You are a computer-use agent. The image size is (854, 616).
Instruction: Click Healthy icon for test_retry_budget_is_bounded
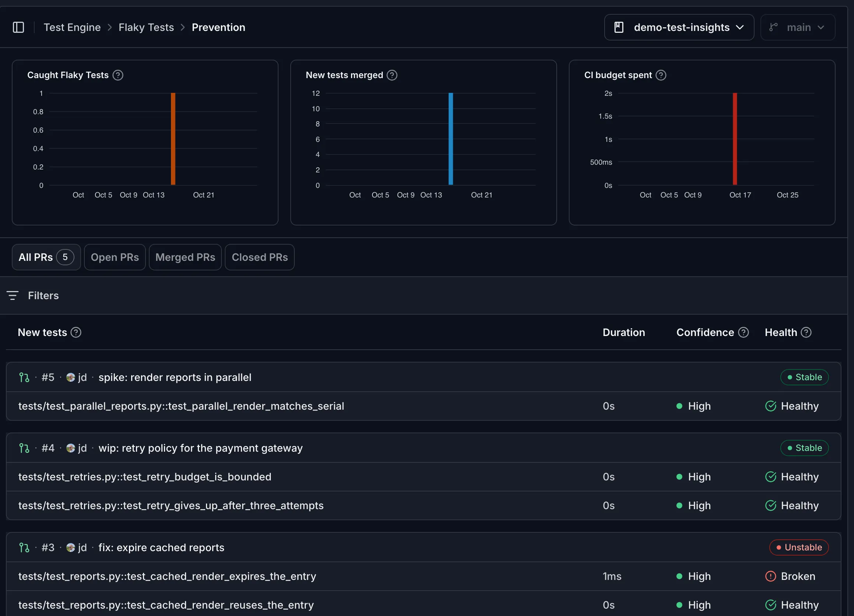pos(771,477)
